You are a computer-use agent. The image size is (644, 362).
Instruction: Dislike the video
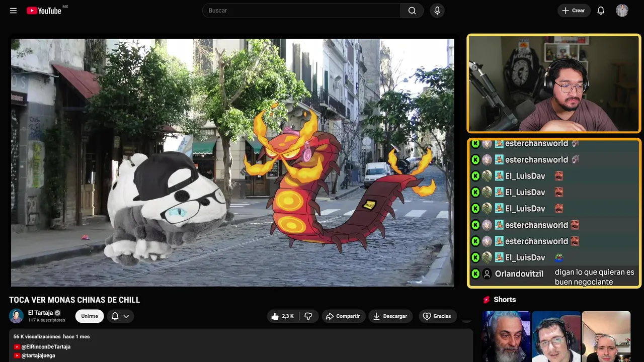point(308,316)
